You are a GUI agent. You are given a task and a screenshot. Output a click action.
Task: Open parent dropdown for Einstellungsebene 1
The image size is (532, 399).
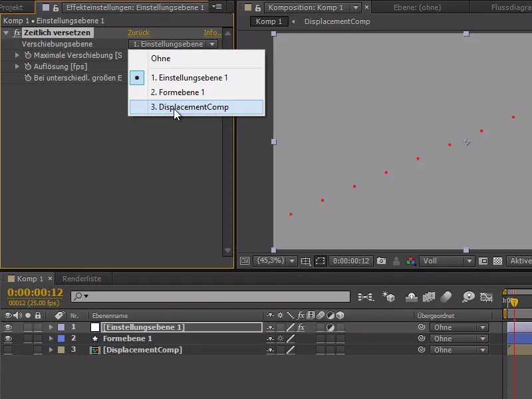(459, 327)
